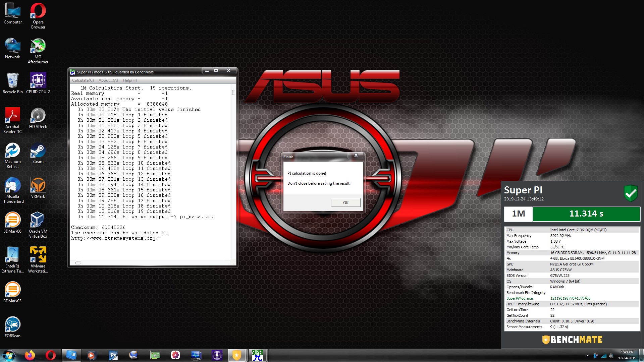Click the green circuit board taskbar icon

pyautogui.click(x=155, y=355)
